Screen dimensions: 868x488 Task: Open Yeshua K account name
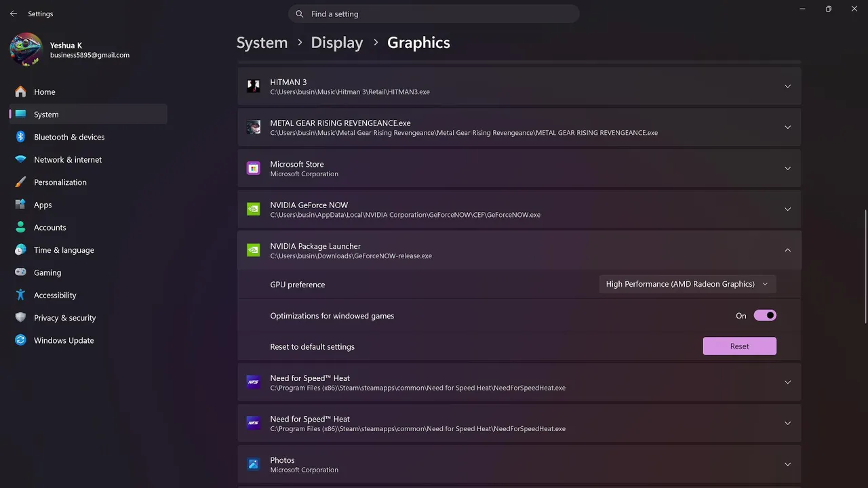66,45
